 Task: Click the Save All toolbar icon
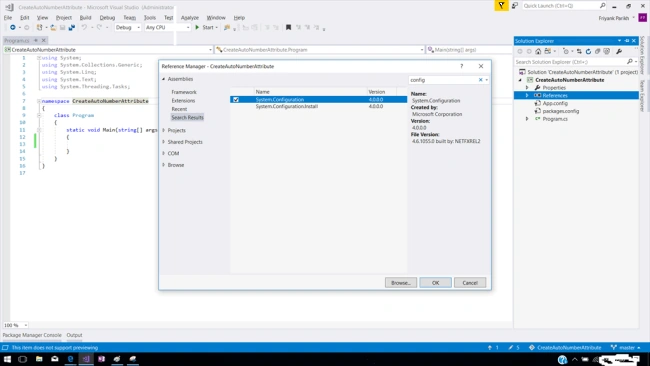72,27
